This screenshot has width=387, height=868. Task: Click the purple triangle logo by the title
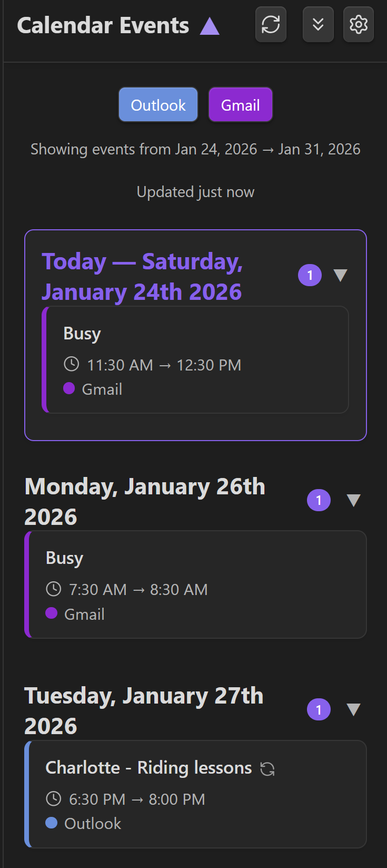point(210,26)
